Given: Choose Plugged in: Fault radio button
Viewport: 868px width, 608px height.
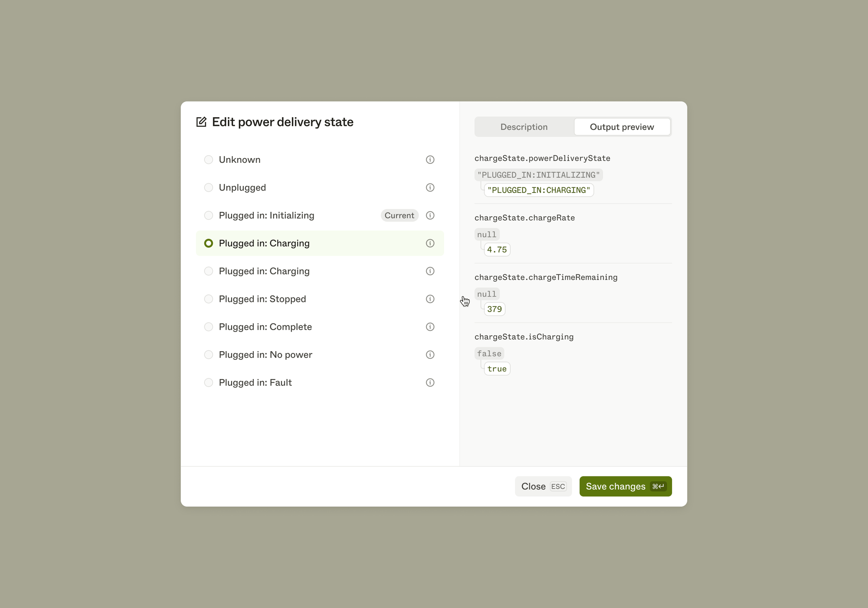Looking at the screenshot, I should (209, 383).
